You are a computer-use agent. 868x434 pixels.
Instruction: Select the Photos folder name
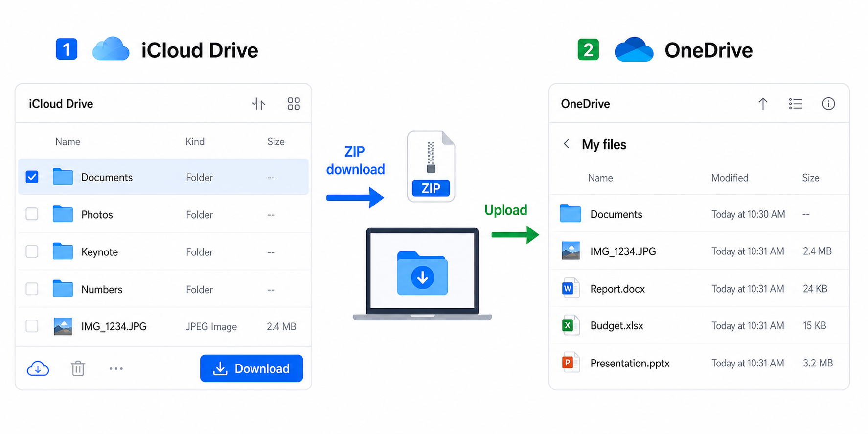pyautogui.click(x=97, y=215)
